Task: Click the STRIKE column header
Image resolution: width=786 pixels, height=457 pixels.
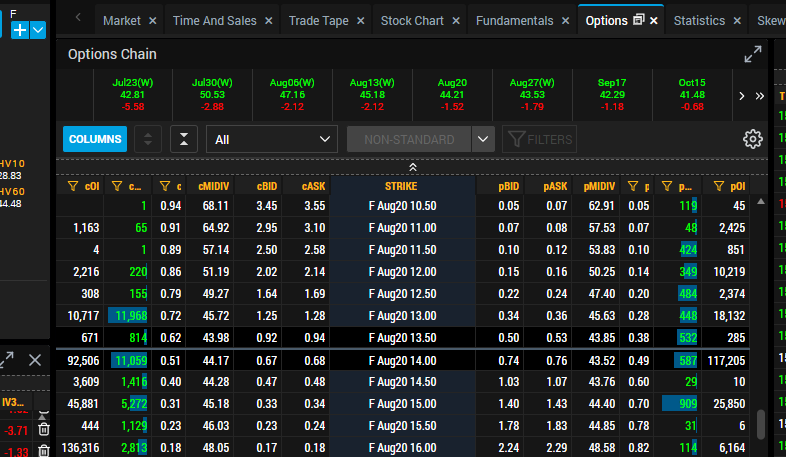Action: point(401,186)
